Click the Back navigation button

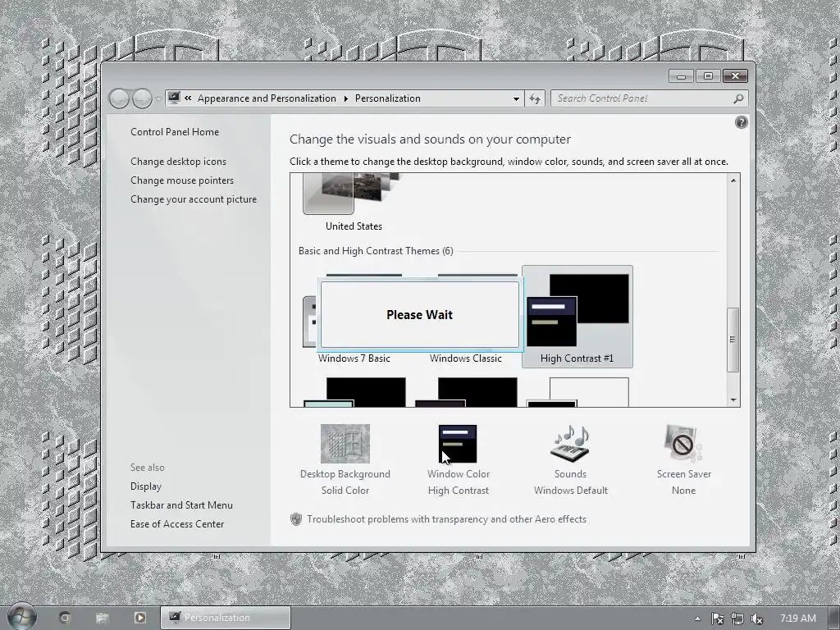[x=119, y=98]
